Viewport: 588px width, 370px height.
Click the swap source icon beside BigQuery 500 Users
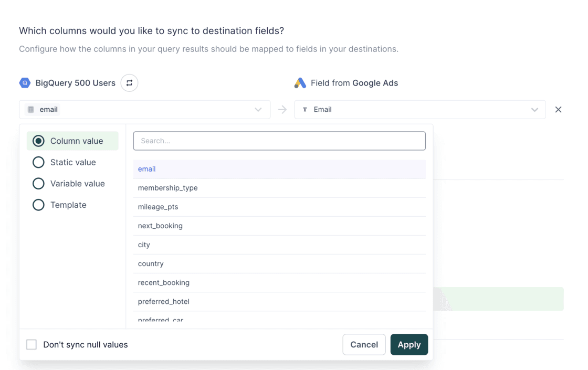(x=129, y=82)
